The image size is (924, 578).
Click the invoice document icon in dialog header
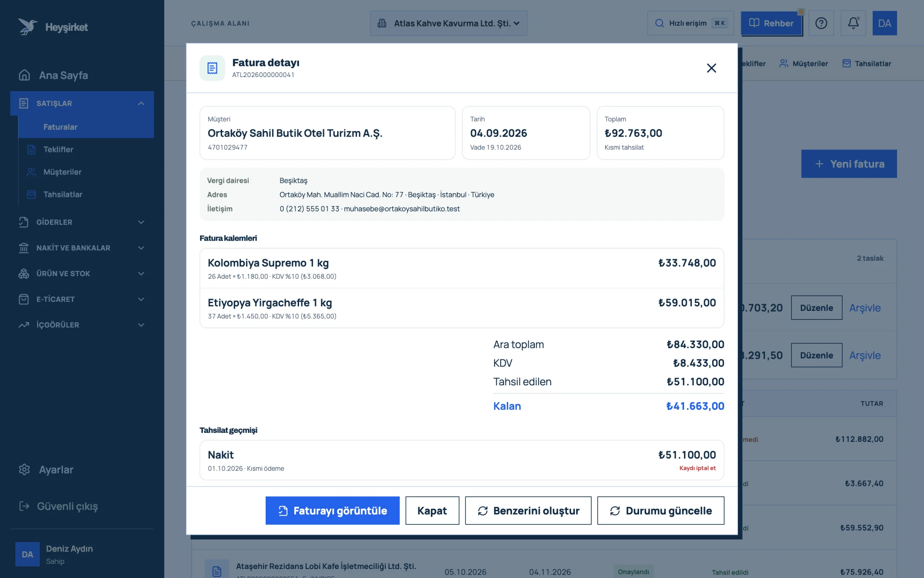click(212, 68)
